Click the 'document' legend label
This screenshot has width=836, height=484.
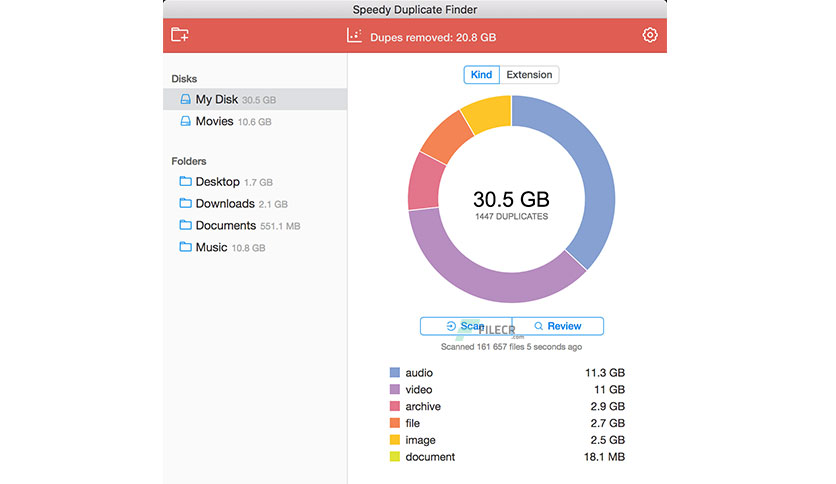click(x=430, y=457)
